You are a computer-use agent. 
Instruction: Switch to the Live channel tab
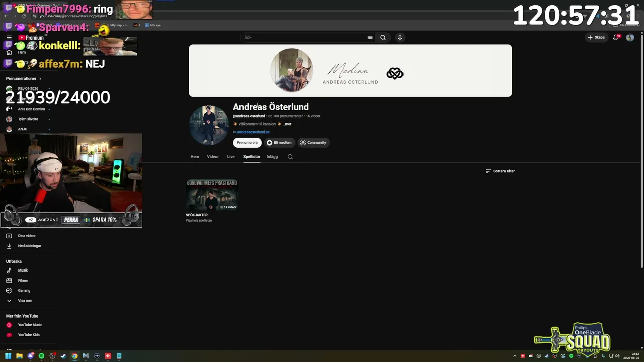231,157
